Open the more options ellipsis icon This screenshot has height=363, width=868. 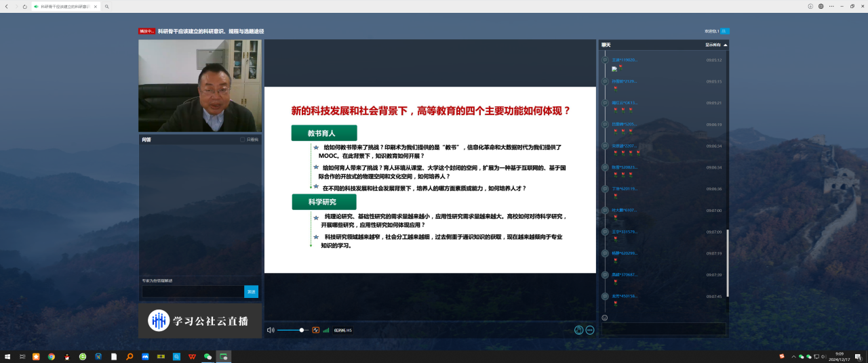coord(590,330)
